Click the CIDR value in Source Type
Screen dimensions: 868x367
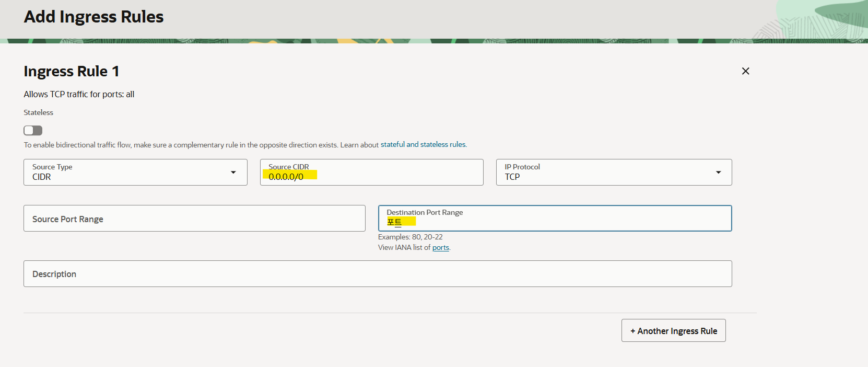click(x=42, y=177)
